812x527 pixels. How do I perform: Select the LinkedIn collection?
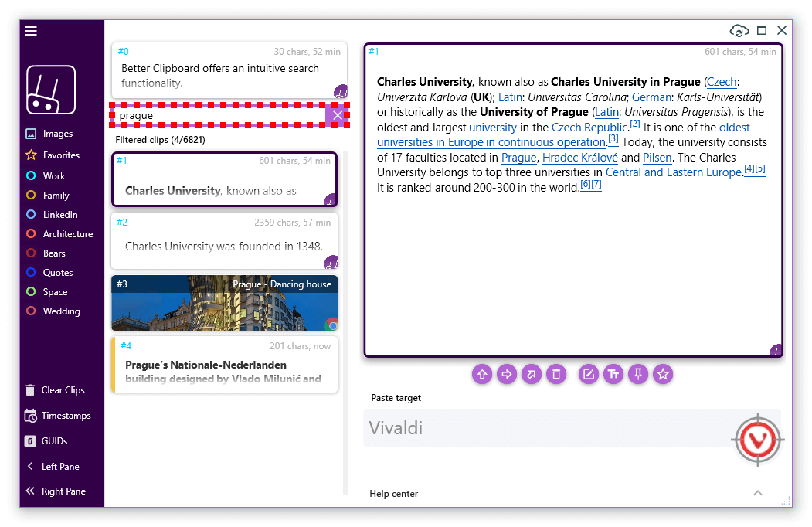click(52, 215)
